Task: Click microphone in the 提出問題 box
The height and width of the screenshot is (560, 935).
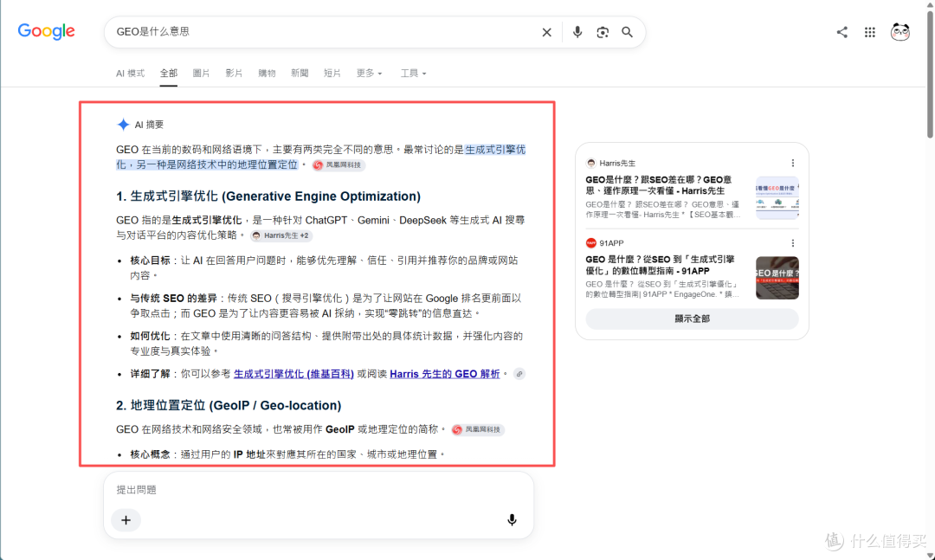Action: [x=512, y=520]
